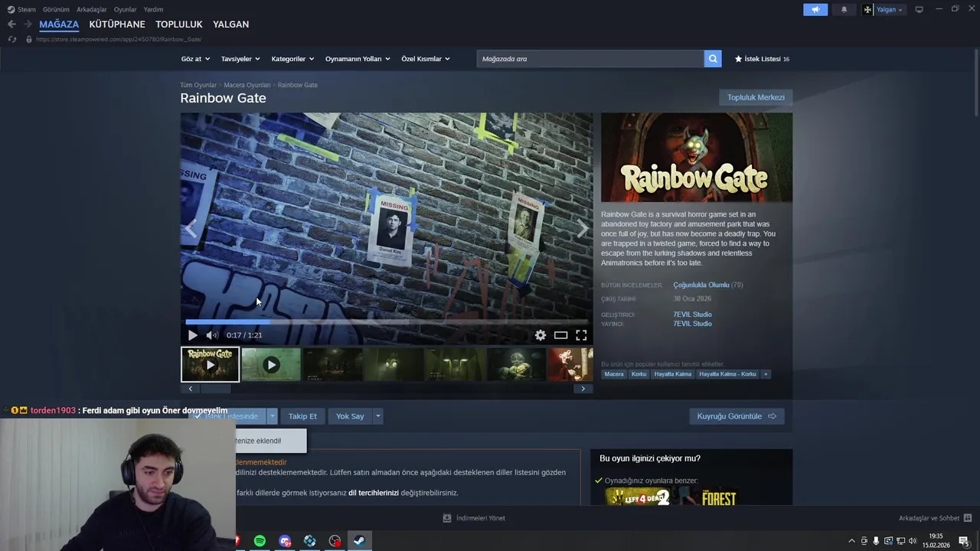Seek in the trailer progress bar
The height and width of the screenshot is (551, 980).
387,322
